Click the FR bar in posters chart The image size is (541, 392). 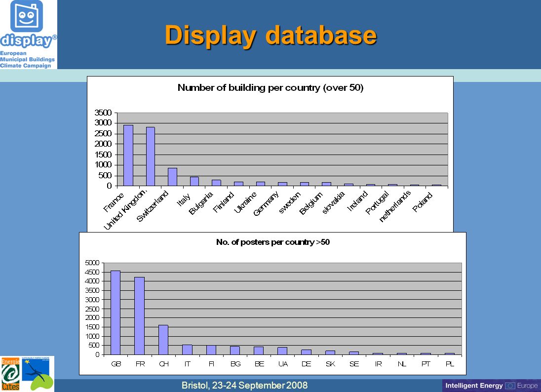(139, 316)
